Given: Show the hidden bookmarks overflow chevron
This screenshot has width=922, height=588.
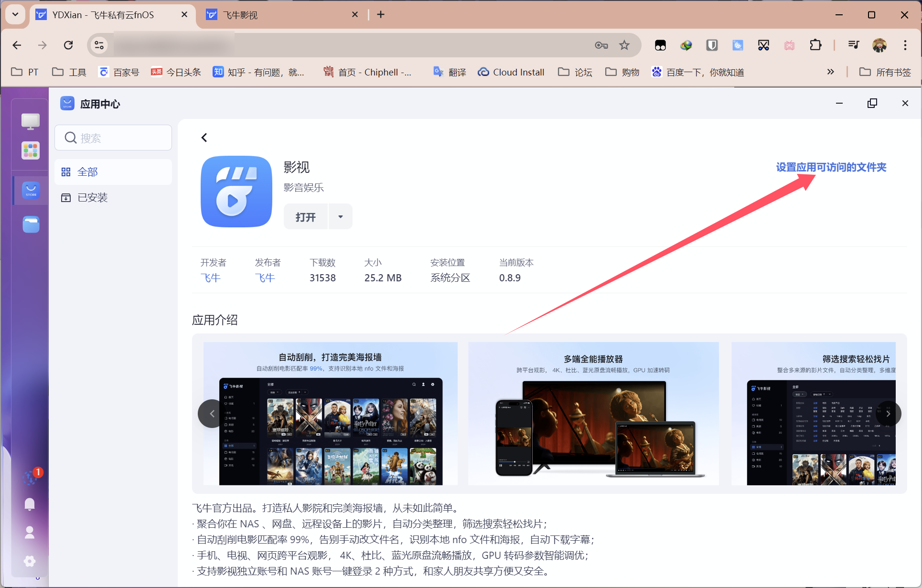Looking at the screenshot, I should [x=831, y=72].
